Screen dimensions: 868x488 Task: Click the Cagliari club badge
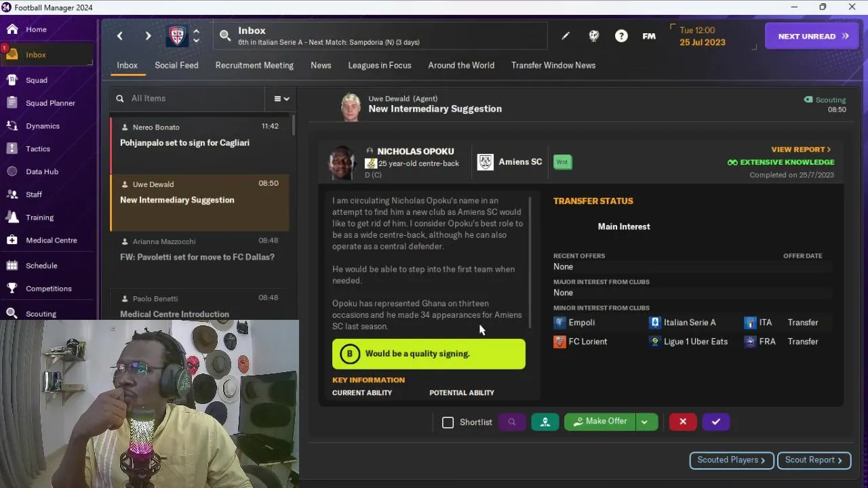pyautogui.click(x=177, y=36)
